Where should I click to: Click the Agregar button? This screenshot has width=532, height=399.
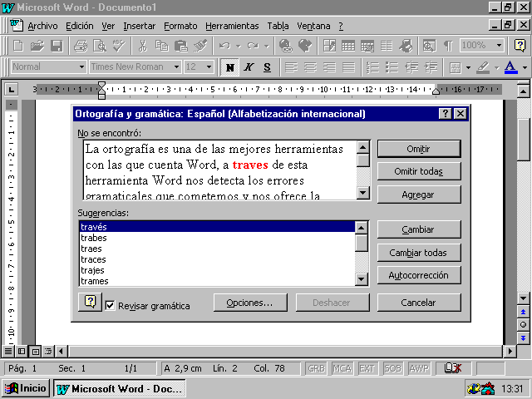point(419,195)
